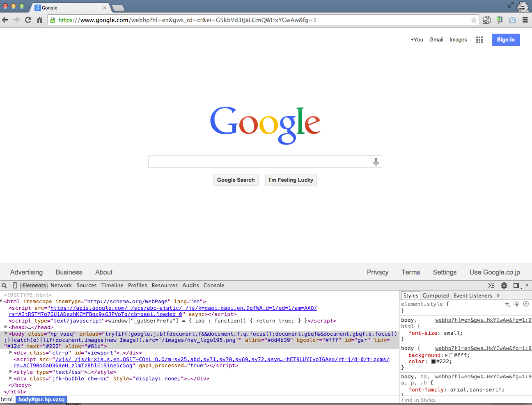
Task: Click Use Google.co.jp link
Action: click(495, 272)
